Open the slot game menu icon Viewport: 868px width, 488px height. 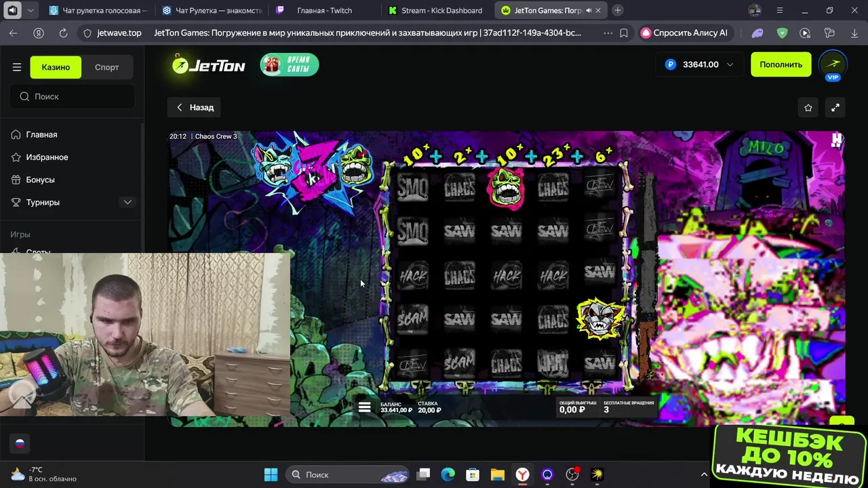pos(365,407)
